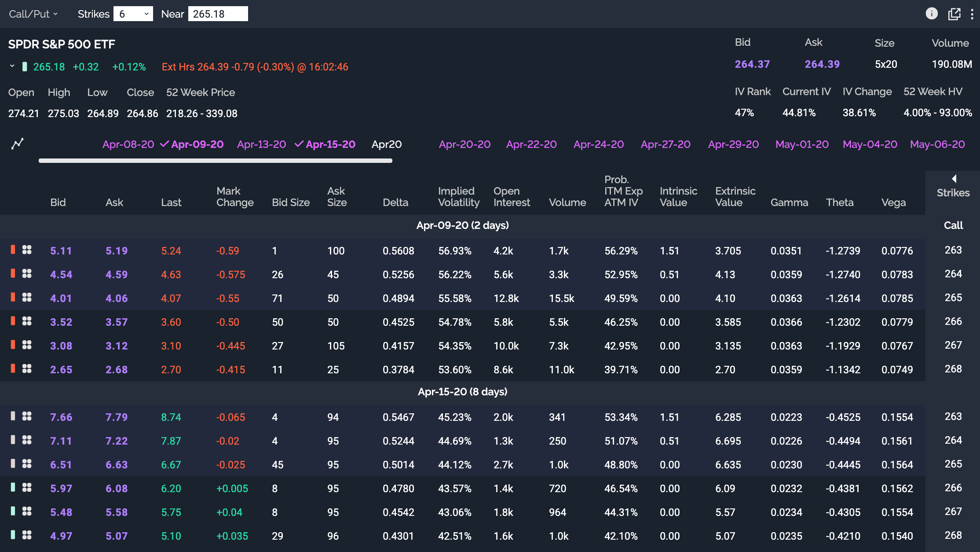Viewport: 980px width, 552px height.
Task: Click grid icon on Apr-15 268 call row
Action: [x=27, y=535]
